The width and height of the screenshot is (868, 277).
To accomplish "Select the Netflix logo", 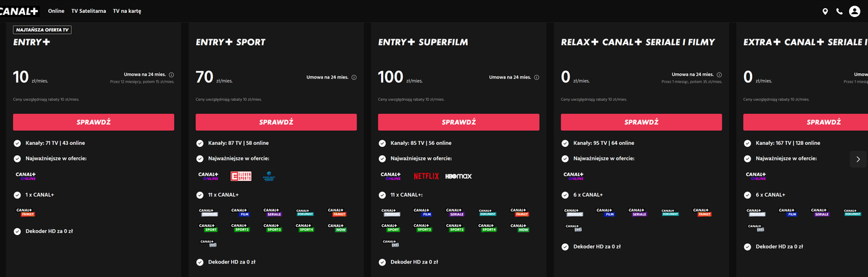I will point(427,176).
